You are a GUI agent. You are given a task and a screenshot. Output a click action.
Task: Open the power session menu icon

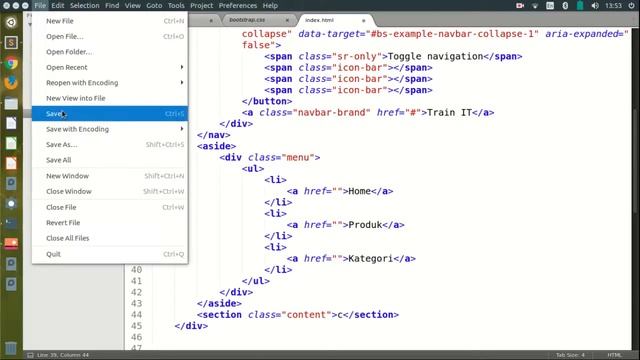[631, 5]
